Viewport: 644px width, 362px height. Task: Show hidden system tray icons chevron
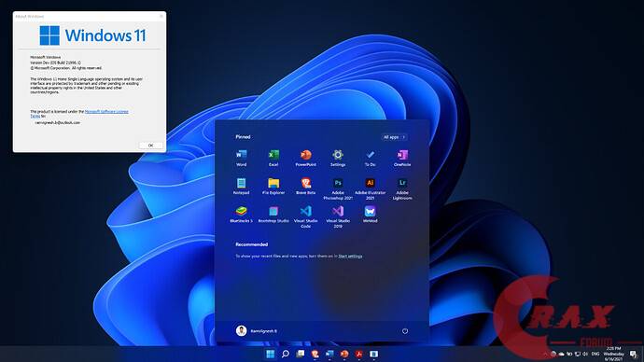click(546, 354)
